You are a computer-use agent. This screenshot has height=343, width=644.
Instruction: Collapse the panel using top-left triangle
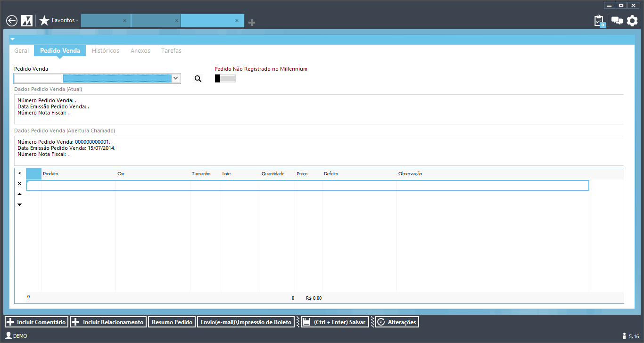tap(13, 39)
